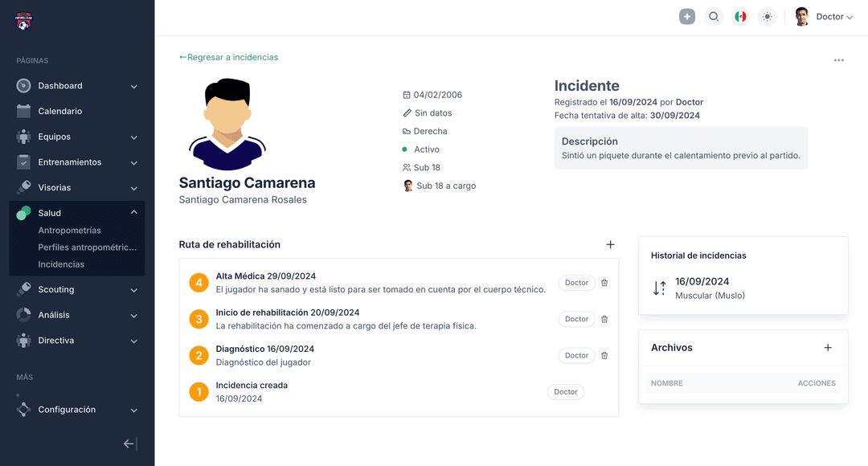Collapse the sidebar with the left arrow

[x=128, y=443]
